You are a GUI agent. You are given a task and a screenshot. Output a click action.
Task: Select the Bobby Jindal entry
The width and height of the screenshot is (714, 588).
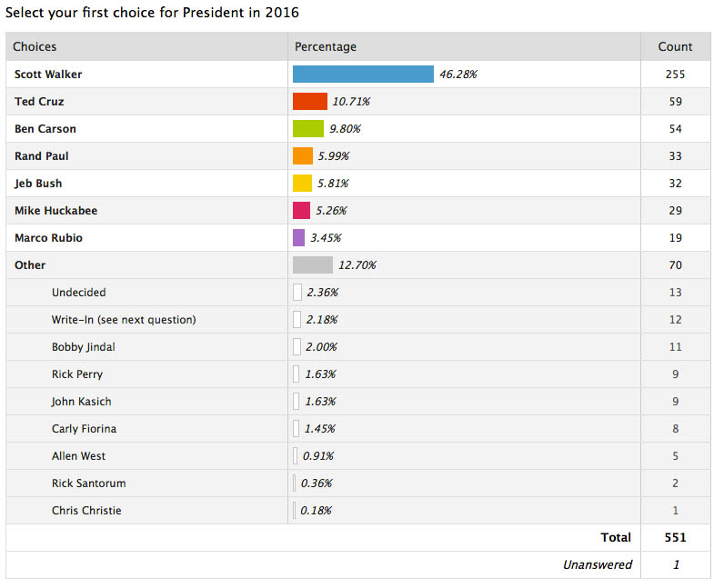[x=84, y=347]
